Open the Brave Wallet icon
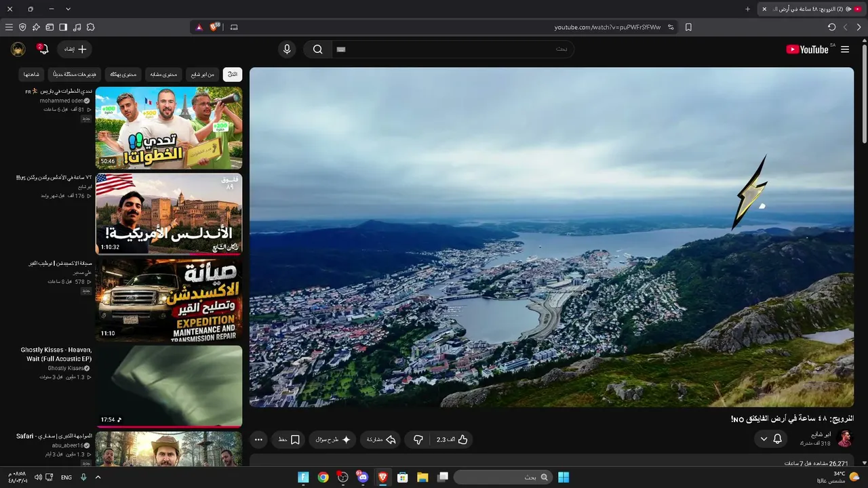 (x=50, y=27)
